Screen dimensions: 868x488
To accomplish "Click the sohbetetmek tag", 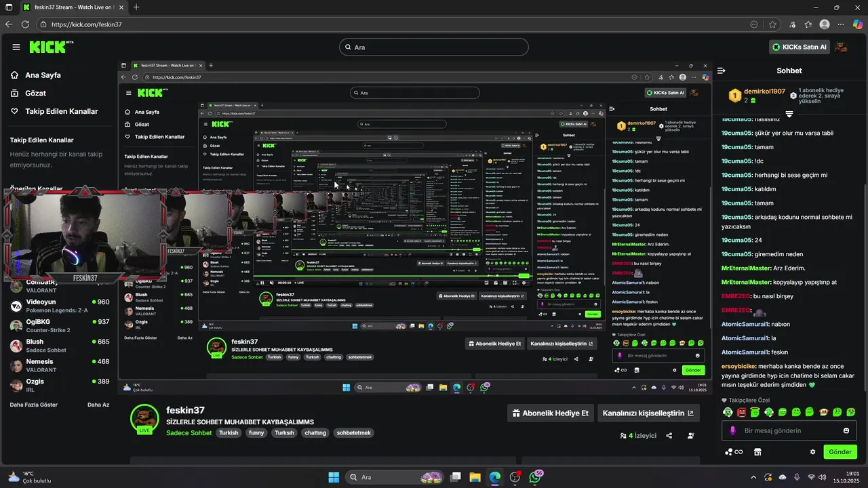I will [x=353, y=432].
